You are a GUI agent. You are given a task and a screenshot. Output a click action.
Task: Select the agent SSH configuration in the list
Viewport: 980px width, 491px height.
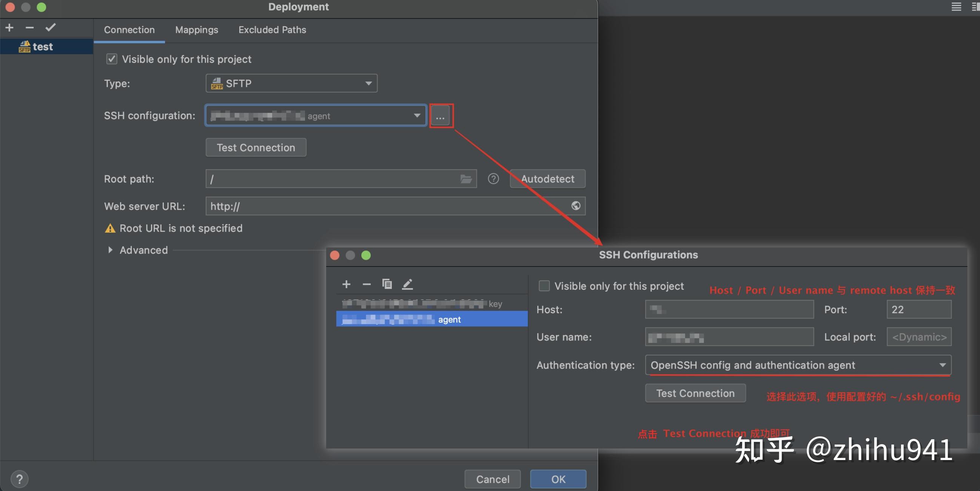[431, 320]
